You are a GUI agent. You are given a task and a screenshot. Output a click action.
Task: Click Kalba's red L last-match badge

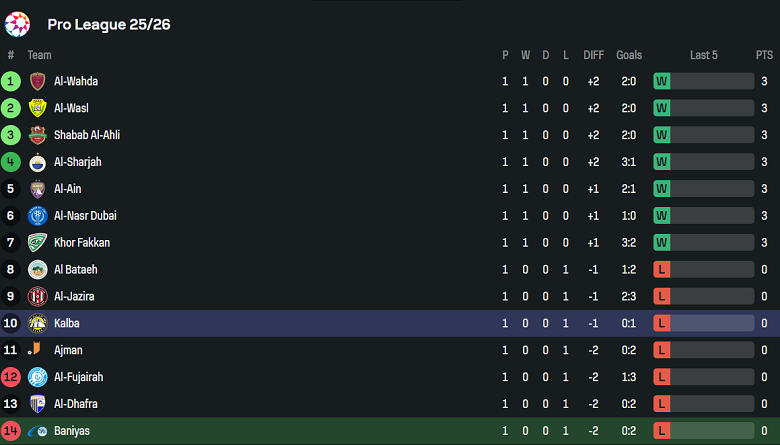point(662,324)
